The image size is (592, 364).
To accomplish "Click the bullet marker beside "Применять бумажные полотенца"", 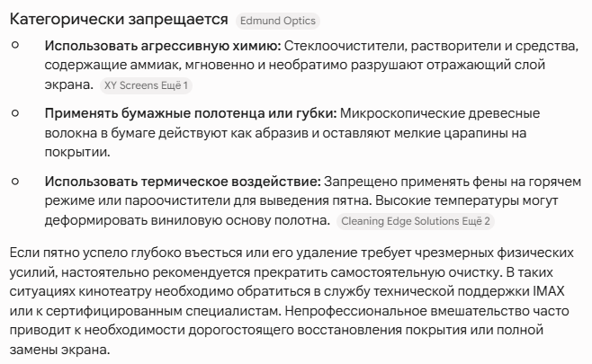I will (15, 112).
